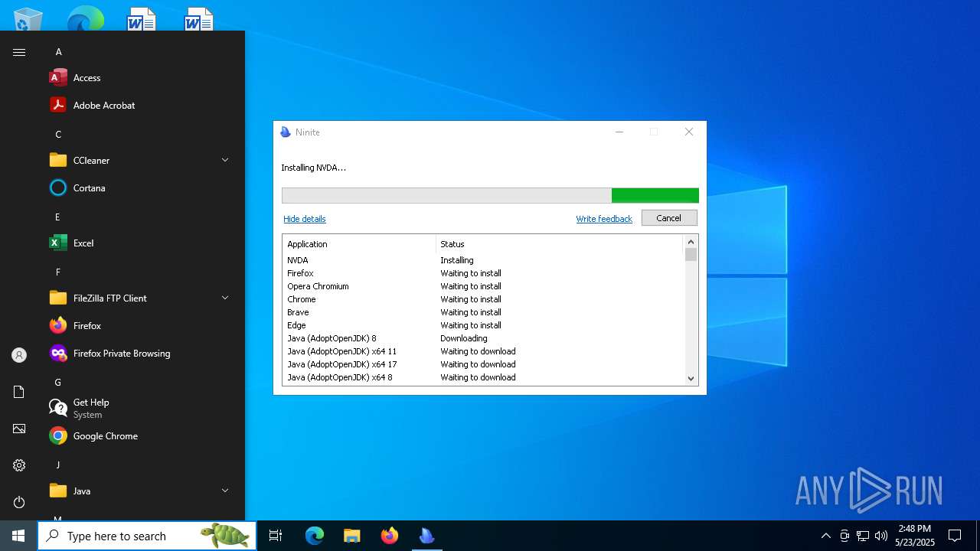Select Java (AdoptOpenJDK) x64 11 row
This screenshot has width=980, height=551.
(x=483, y=351)
